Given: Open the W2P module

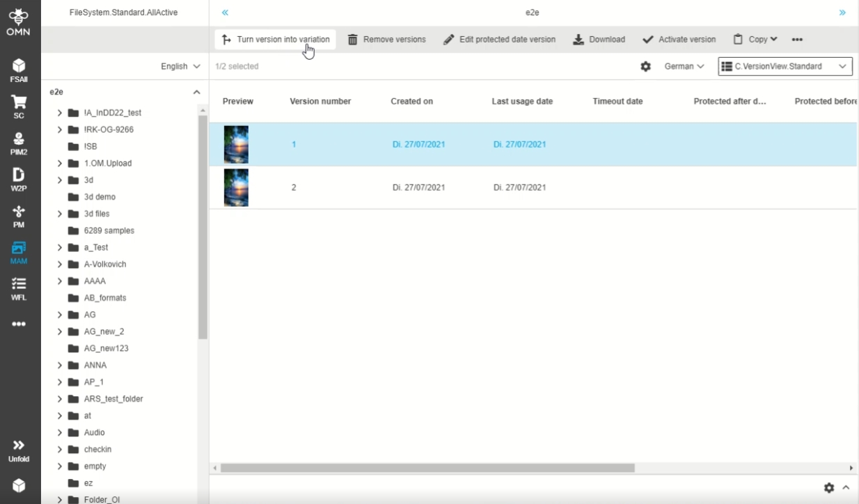Looking at the screenshot, I should (x=19, y=179).
